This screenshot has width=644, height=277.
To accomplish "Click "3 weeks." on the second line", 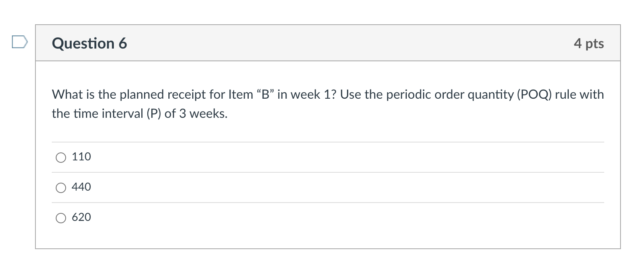I will pyautogui.click(x=203, y=114).
